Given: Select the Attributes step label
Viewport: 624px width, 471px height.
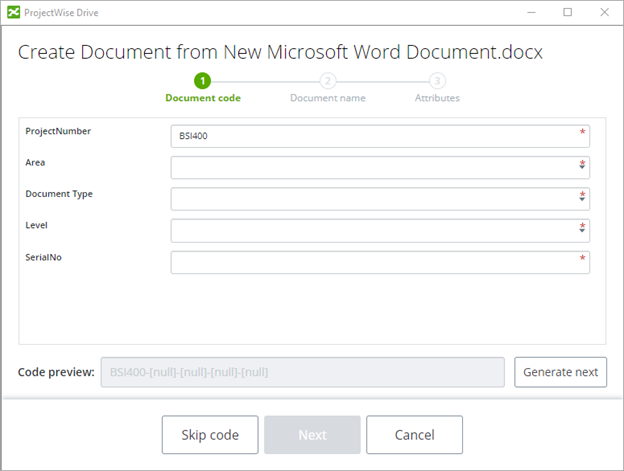Looking at the screenshot, I should click(x=437, y=98).
